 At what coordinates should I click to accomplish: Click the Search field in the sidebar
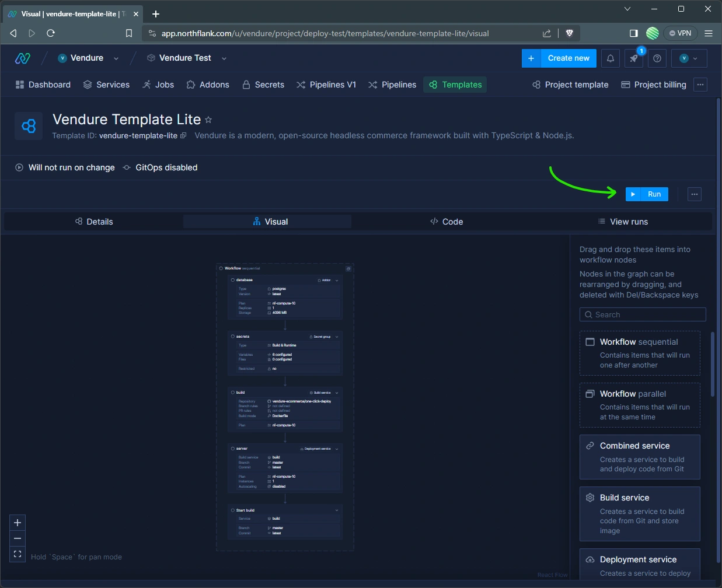point(642,314)
